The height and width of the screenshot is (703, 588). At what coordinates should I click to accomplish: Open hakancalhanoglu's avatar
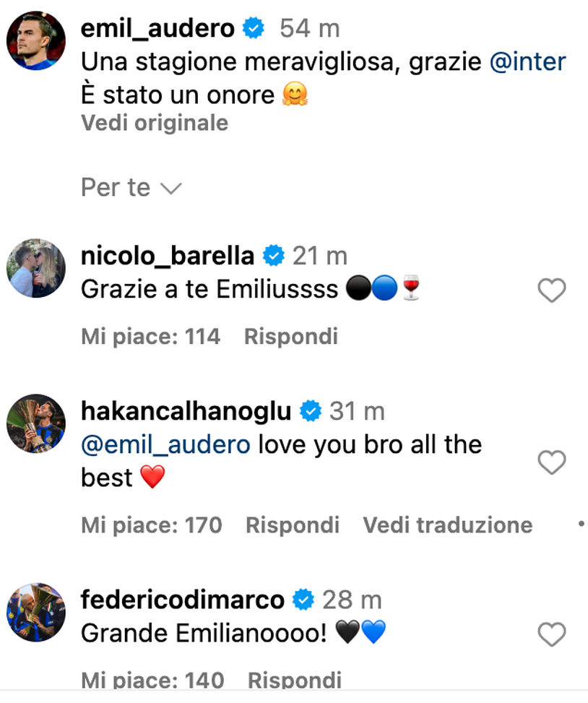pos(36,424)
